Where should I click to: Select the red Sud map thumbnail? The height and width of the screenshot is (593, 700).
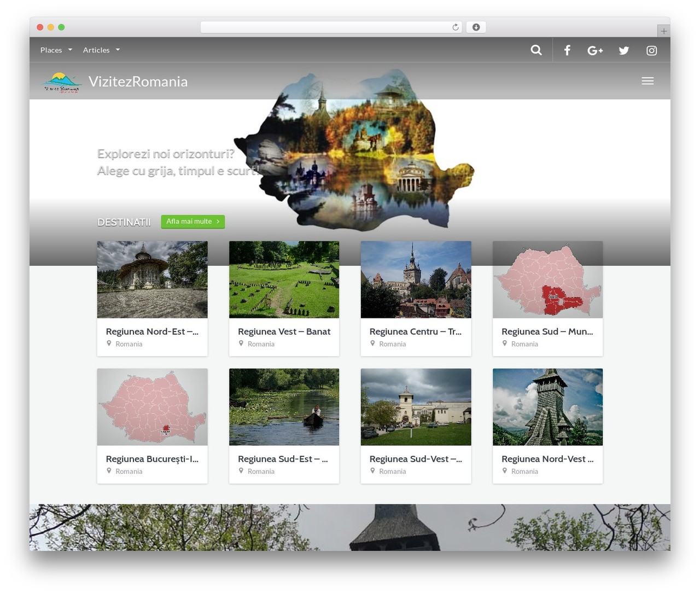(x=547, y=280)
